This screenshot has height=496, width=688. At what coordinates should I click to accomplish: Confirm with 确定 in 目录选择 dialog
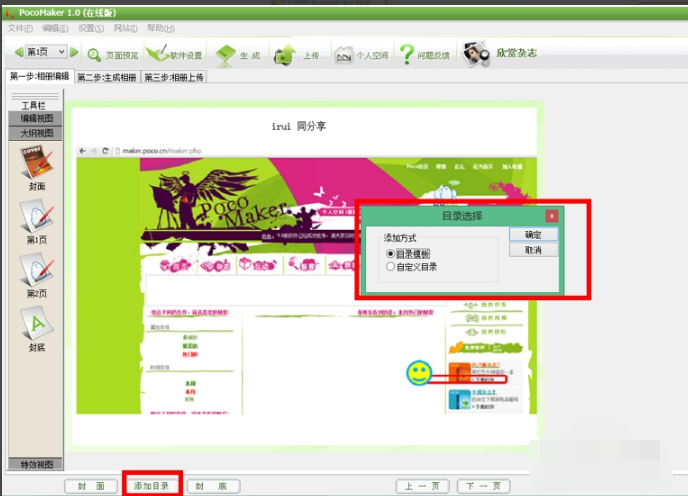click(534, 234)
